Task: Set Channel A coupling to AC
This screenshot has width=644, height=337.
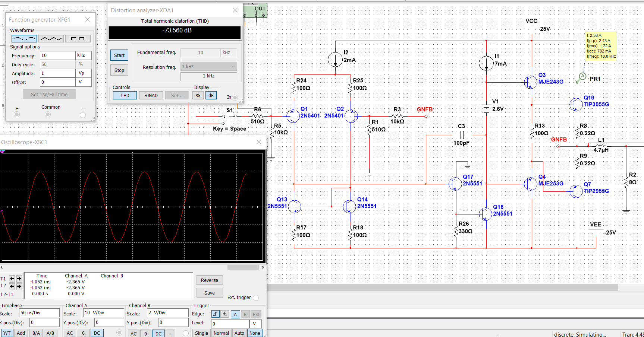Action: tap(70, 333)
